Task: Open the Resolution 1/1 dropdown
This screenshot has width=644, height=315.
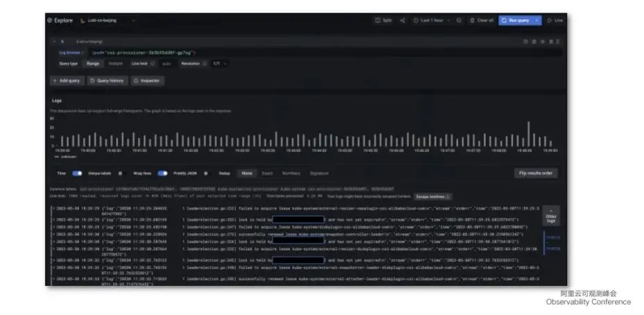Action: [x=219, y=64]
